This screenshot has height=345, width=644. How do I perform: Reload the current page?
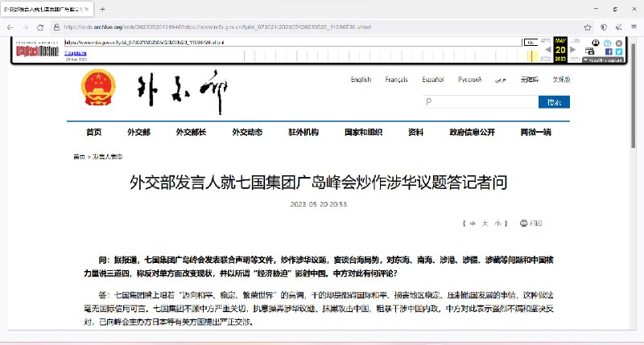coord(40,27)
